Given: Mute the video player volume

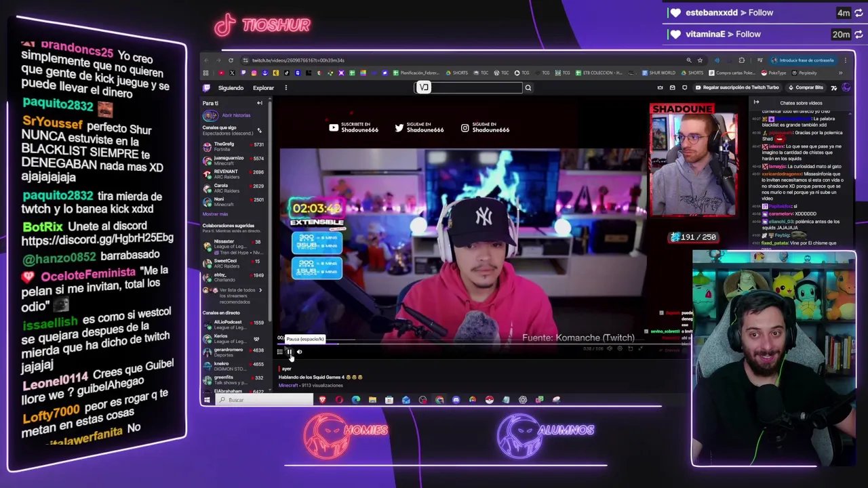Looking at the screenshot, I should click(x=299, y=351).
